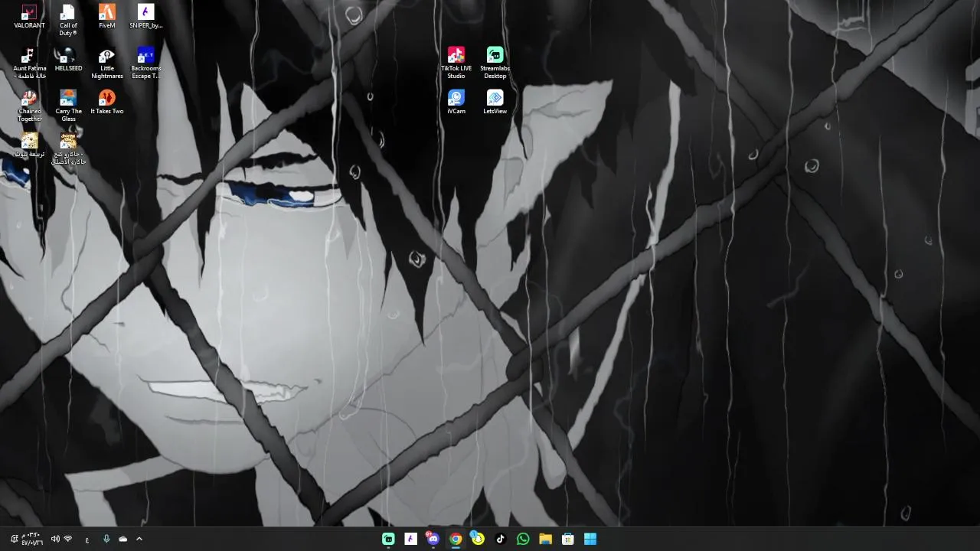
Task: Select the Jackaroo King game shortcut
Action: [68, 148]
